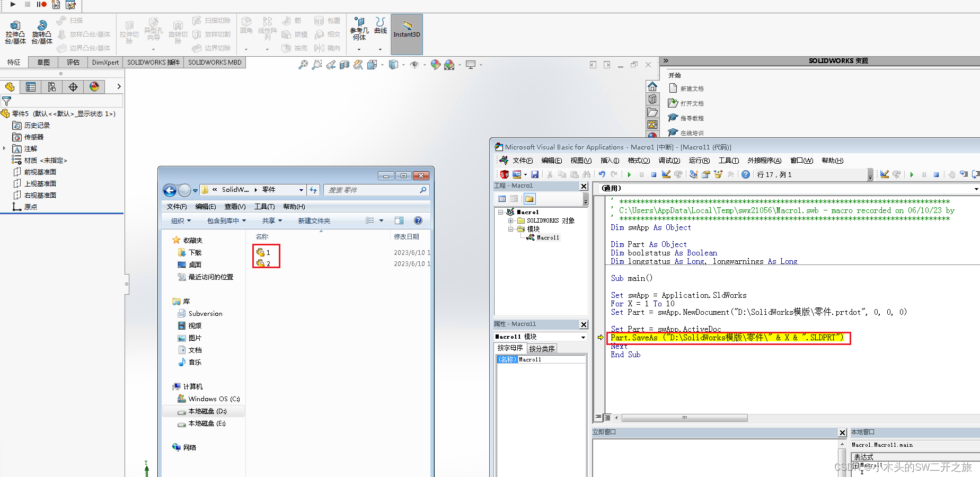Open the 查看(V) menu in Explorer window
The image size is (980, 477).
click(235, 207)
